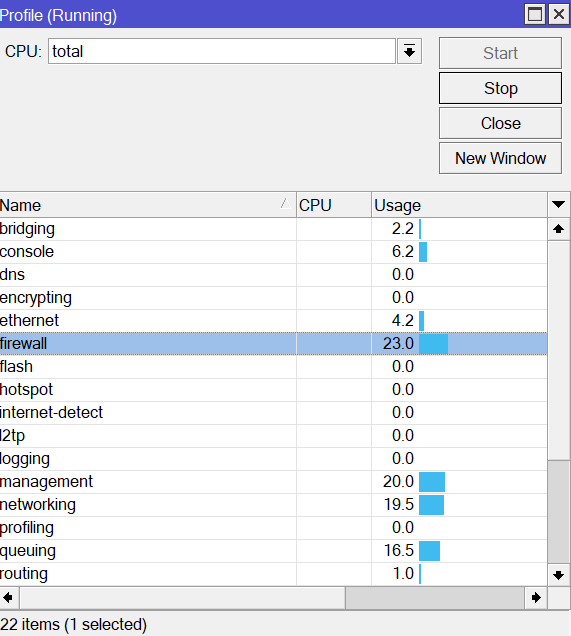The width and height of the screenshot is (571, 636).
Task: Click the management usage value 20.0
Action: pyautogui.click(x=398, y=481)
